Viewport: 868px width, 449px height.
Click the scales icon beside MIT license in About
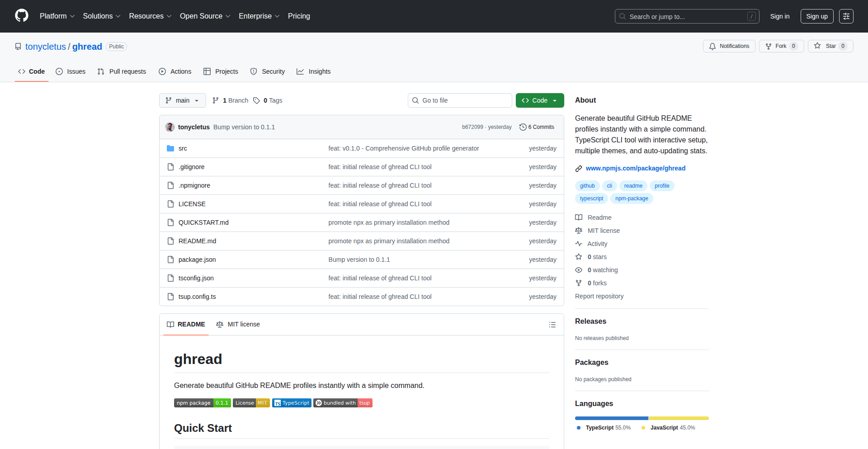click(x=579, y=231)
